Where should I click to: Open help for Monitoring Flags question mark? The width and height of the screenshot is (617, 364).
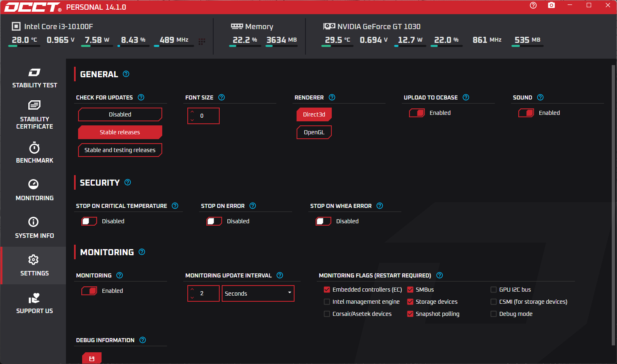(440, 275)
